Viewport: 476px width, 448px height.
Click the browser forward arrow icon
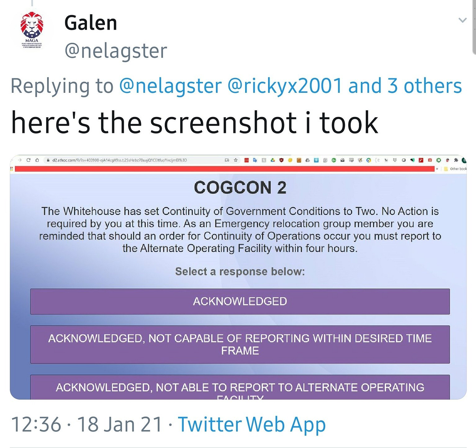(20, 160)
